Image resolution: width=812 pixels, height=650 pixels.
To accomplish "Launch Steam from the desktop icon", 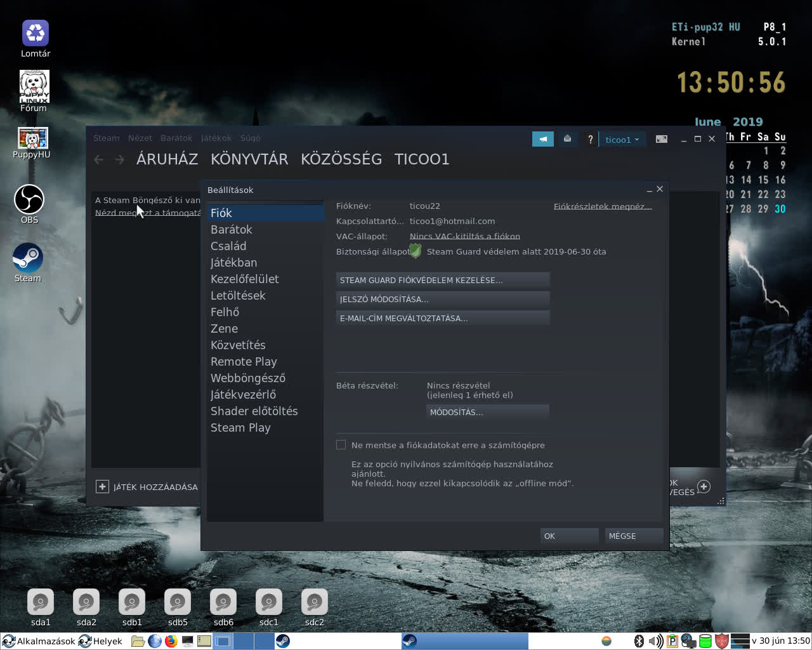I will pyautogui.click(x=28, y=258).
